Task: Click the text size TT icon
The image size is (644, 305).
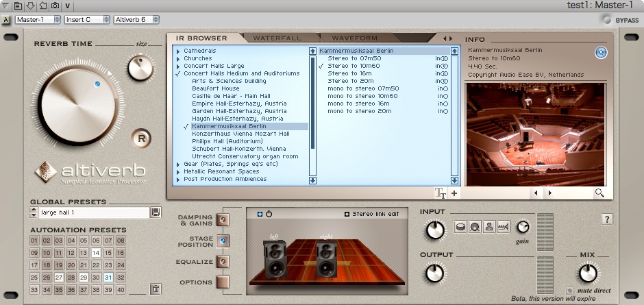Action: pos(441,193)
